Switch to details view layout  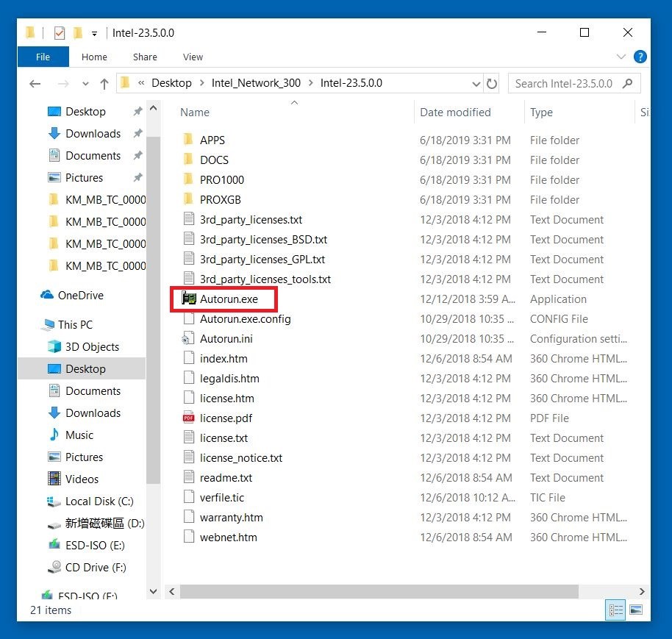click(614, 610)
